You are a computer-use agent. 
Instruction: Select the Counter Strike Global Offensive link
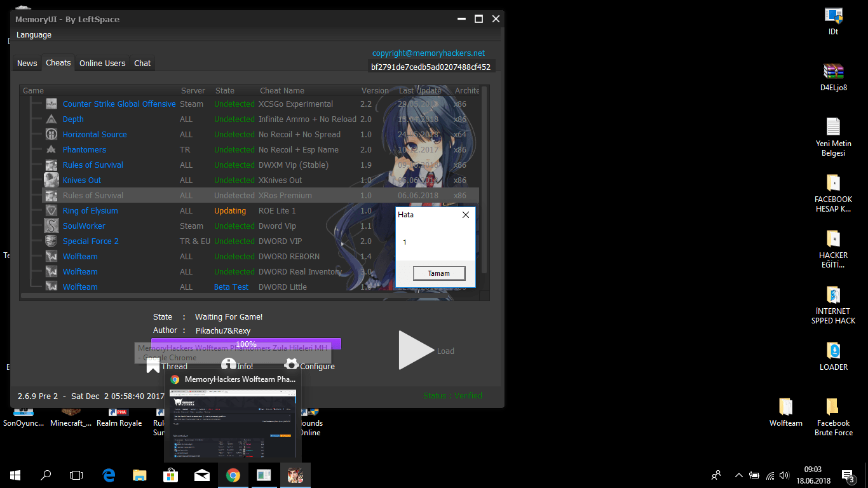(119, 104)
